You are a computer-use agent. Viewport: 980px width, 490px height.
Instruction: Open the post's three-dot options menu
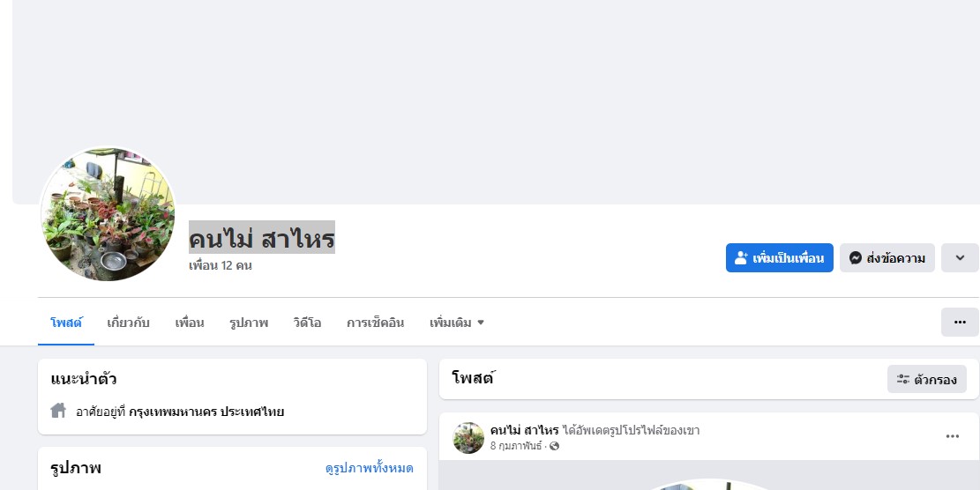pyautogui.click(x=952, y=436)
